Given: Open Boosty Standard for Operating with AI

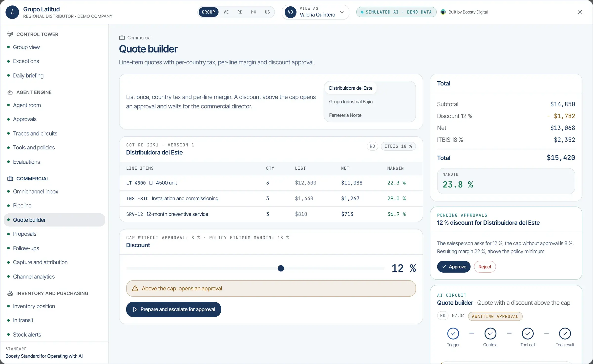Looking at the screenshot, I should pos(44,356).
